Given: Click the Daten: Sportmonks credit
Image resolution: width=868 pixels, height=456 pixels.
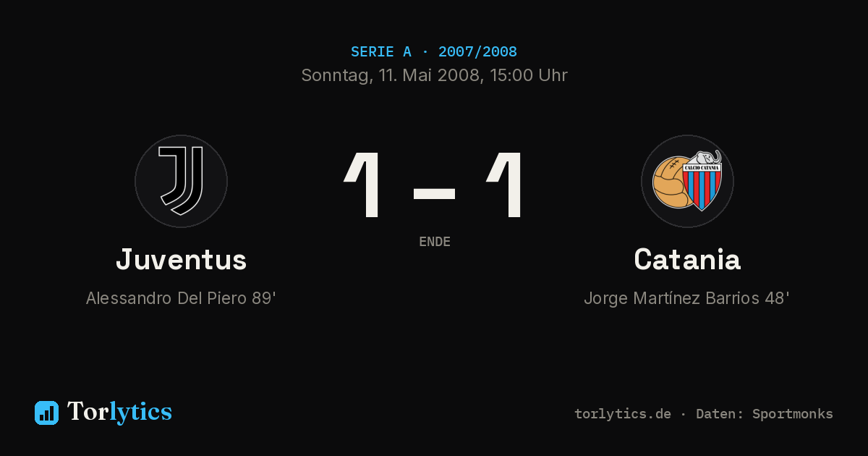Looking at the screenshot, I should 765,414.
